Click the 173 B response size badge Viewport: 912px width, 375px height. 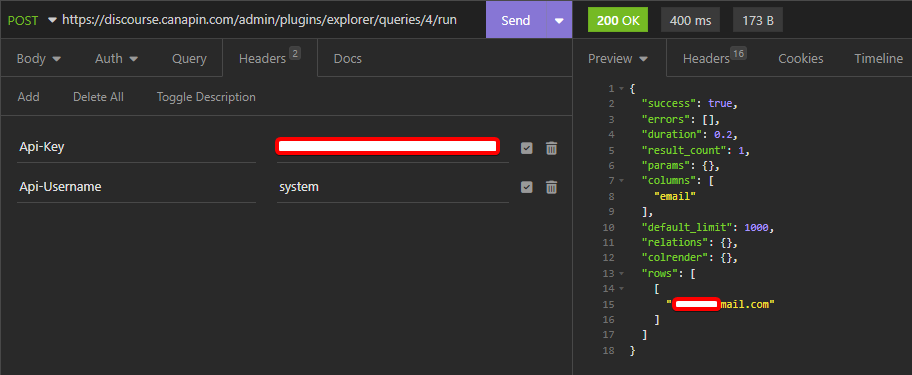click(x=758, y=20)
